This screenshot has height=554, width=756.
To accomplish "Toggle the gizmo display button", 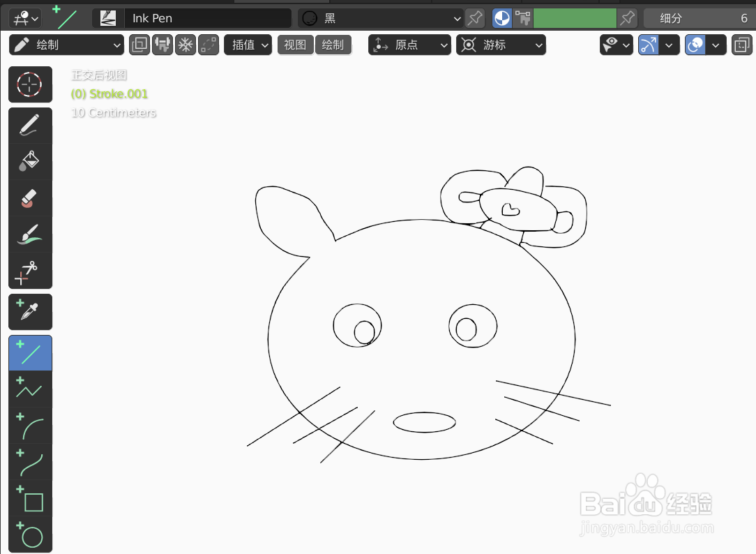I will point(649,45).
